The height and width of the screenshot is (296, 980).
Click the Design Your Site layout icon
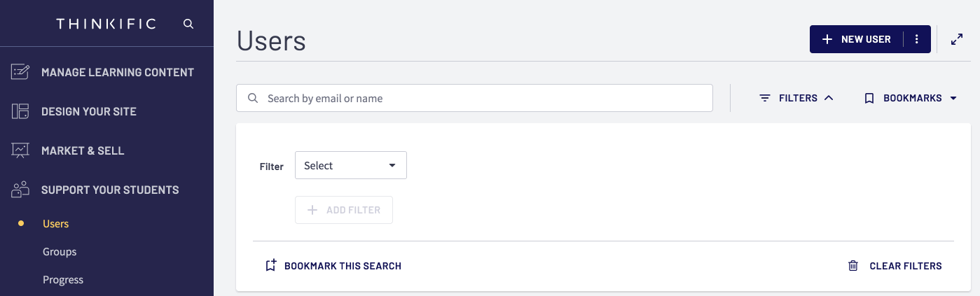coord(20,111)
